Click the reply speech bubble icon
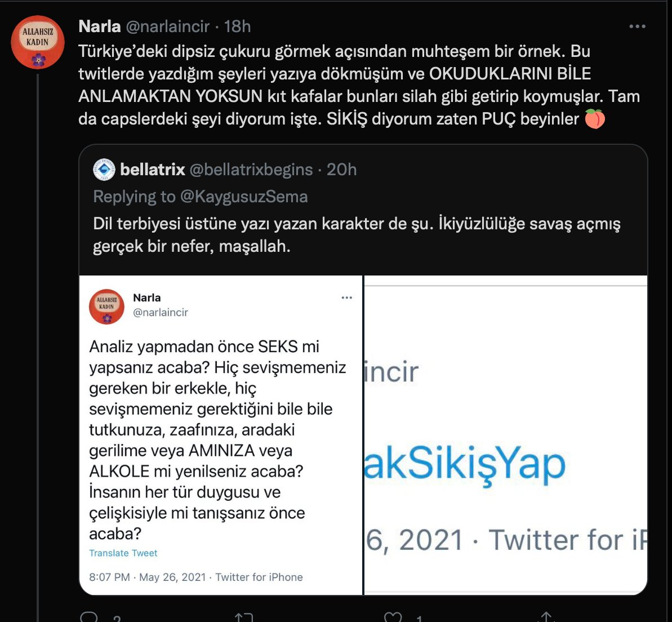This screenshot has height=622, width=672. (89, 617)
